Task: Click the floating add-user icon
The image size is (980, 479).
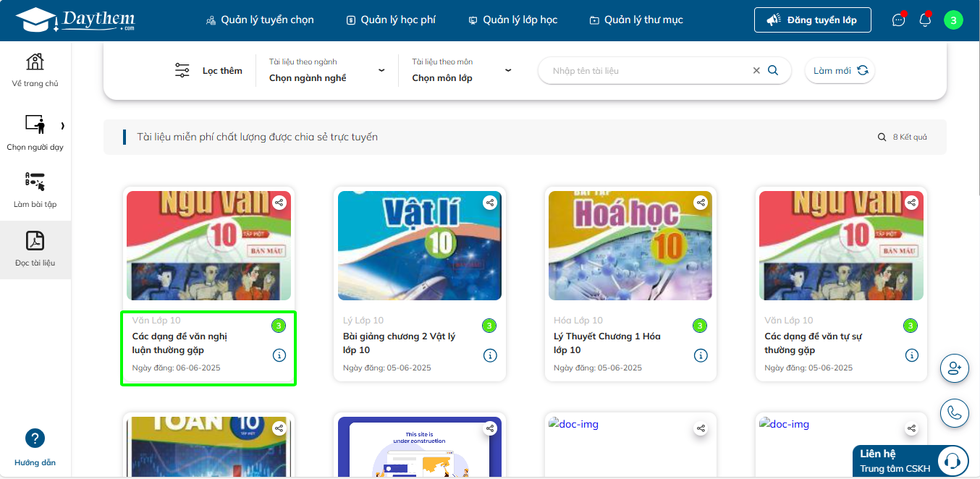Action: (x=954, y=368)
